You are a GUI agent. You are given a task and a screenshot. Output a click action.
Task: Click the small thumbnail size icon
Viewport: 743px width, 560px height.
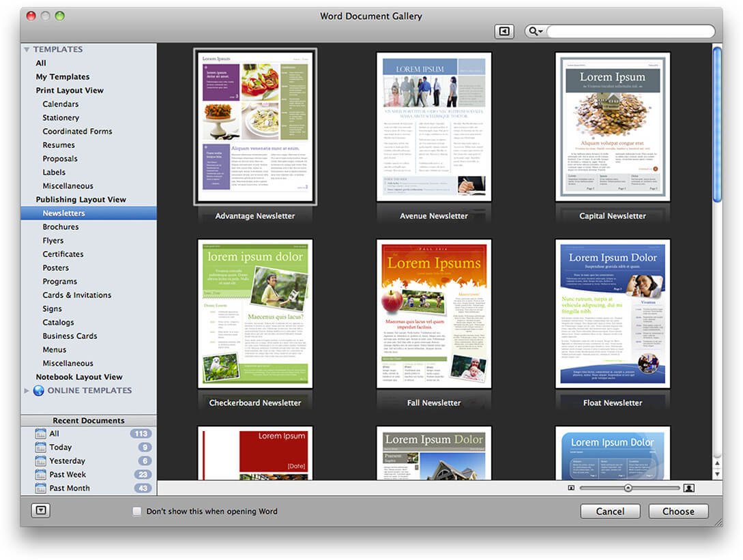[571, 488]
